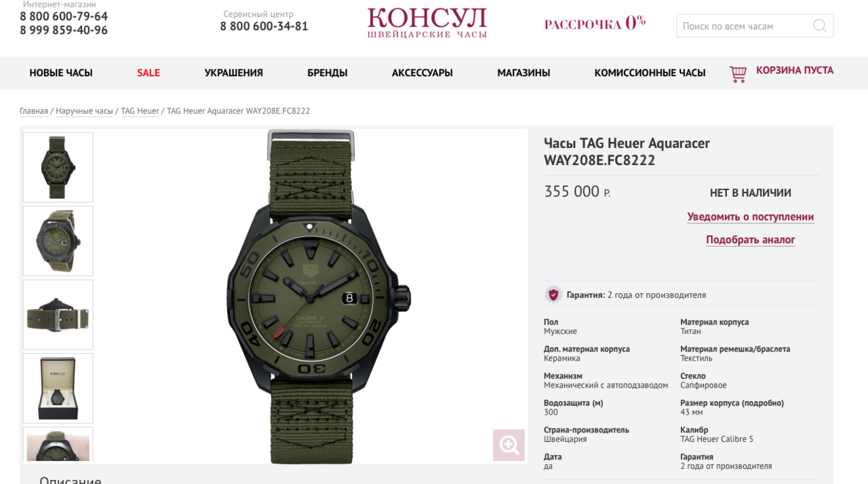The width and height of the screenshot is (868, 484).
Task: Click the Рассрочка 0% banner
Action: click(595, 23)
